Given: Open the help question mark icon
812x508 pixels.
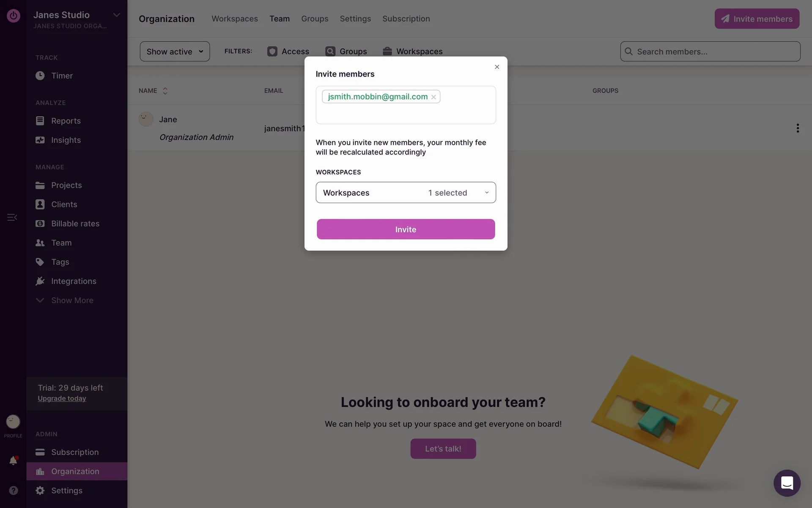Looking at the screenshot, I should tap(14, 490).
